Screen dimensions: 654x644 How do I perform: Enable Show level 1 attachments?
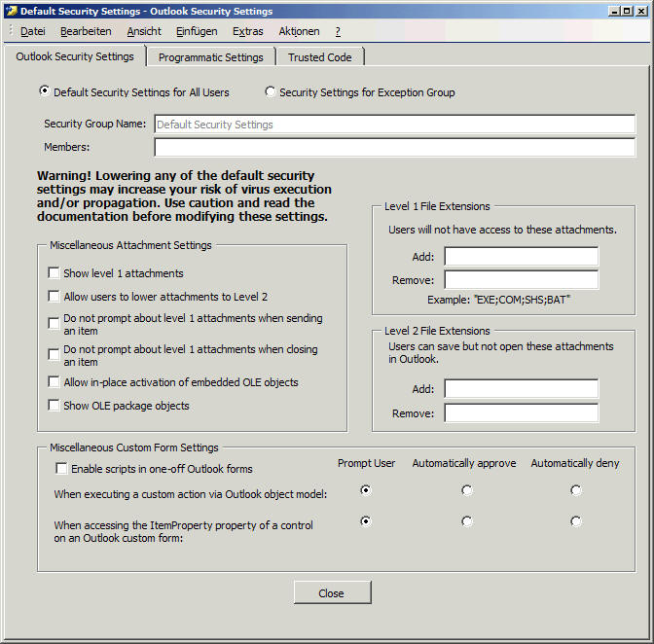(54, 273)
